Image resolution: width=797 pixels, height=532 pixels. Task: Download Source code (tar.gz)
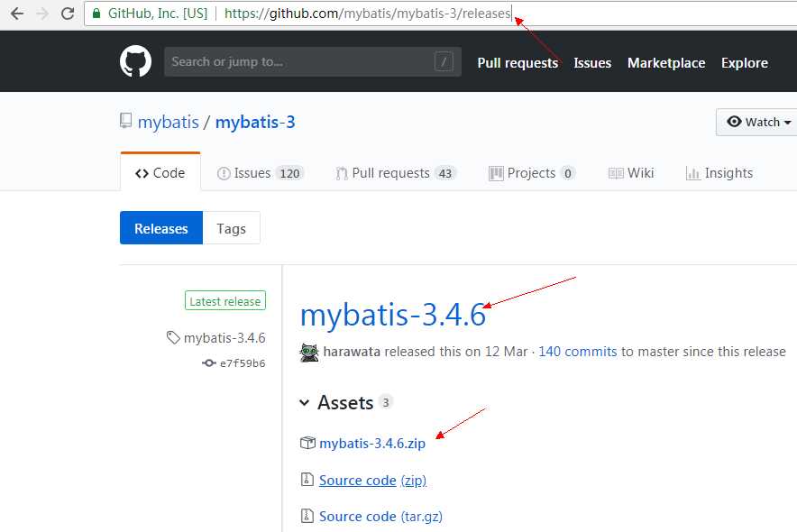380,517
